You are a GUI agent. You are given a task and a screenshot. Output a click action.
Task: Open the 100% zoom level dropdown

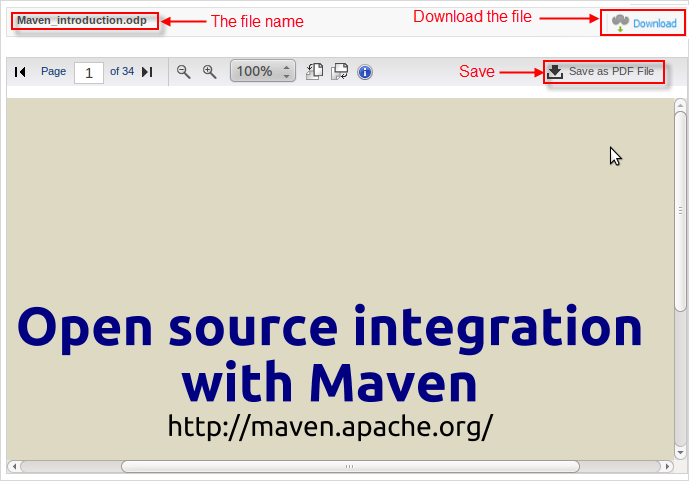263,72
